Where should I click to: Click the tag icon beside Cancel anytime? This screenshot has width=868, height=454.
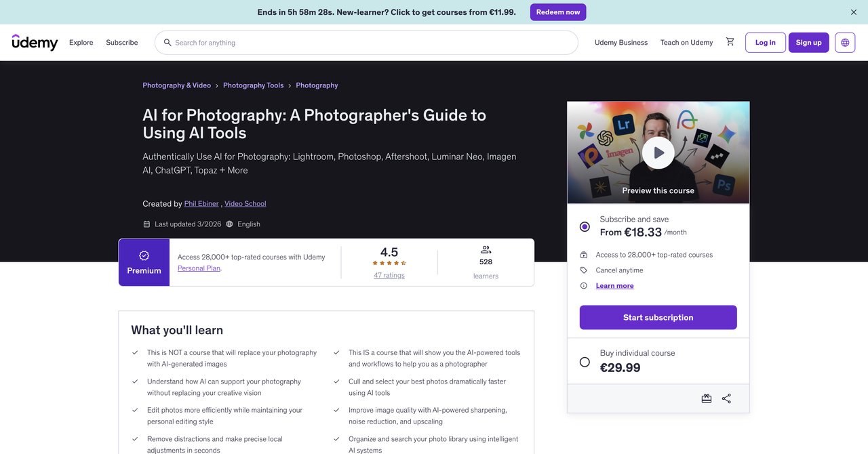coord(584,270)
